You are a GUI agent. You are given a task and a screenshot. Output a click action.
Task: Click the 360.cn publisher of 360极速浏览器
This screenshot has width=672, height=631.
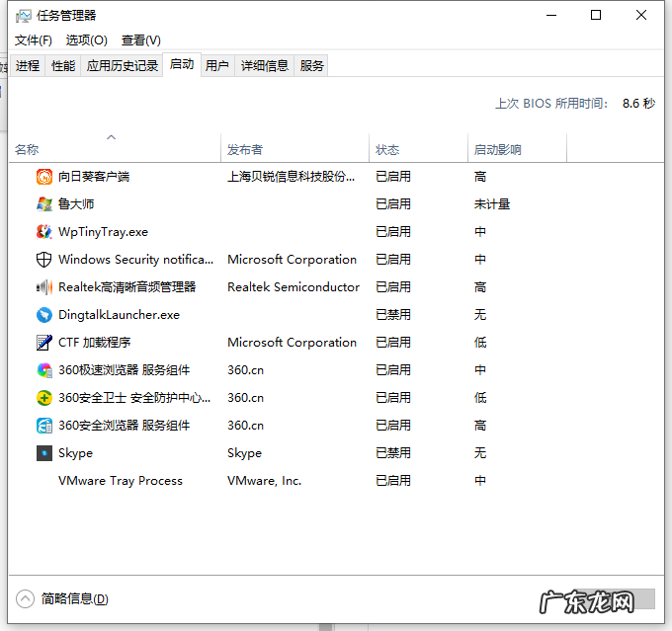pyautogui.click(x=245, y=370)
